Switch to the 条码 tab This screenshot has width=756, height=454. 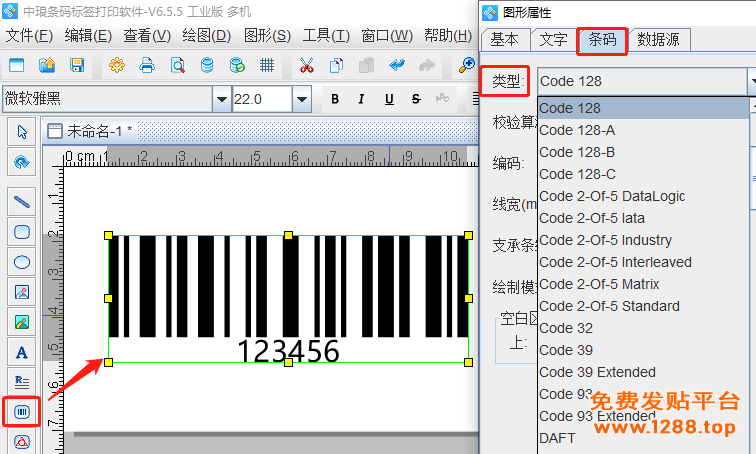tap(602, 40)
